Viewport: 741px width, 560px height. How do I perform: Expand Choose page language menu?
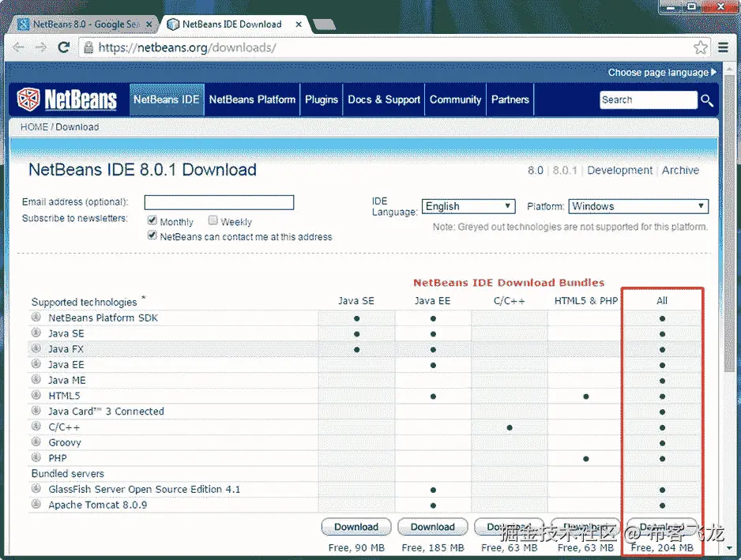pos(662,73)
